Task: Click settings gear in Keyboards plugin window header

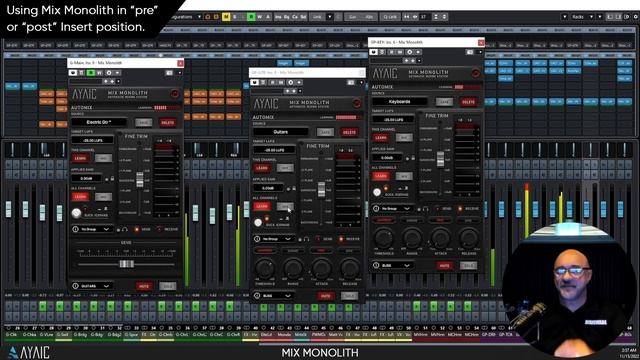Action: 409,52
